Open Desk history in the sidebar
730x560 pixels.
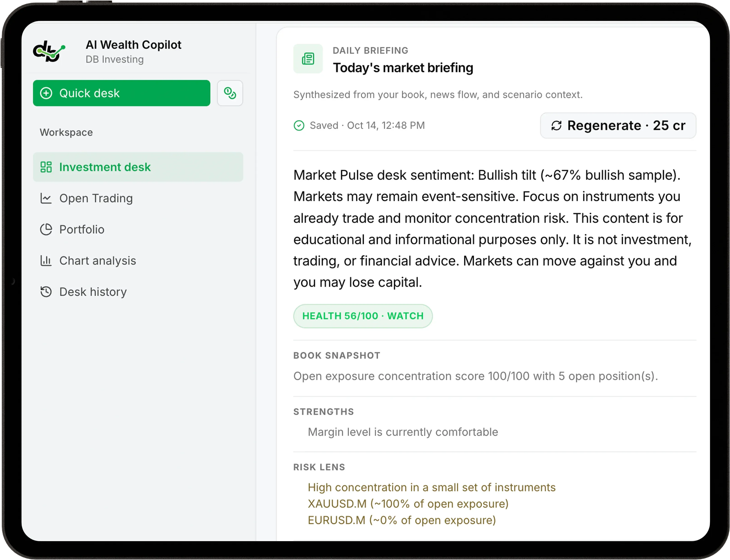(138, 292)
